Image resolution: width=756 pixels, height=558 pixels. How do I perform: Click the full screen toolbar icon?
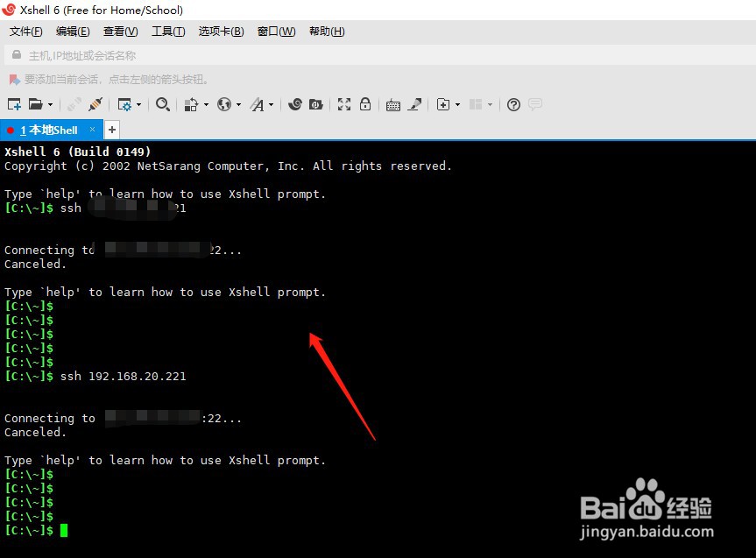point(345,104)
